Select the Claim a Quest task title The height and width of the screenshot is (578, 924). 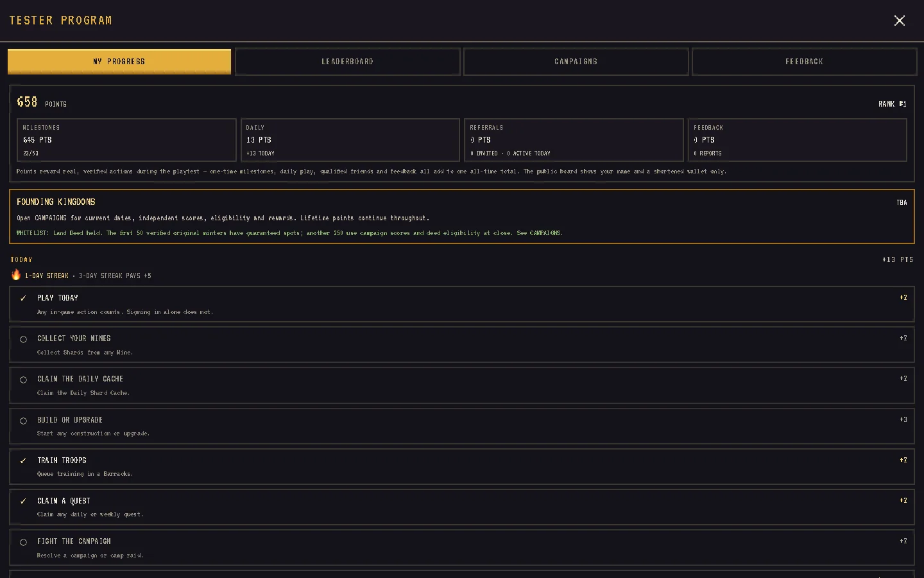click(x=64, y=501)
